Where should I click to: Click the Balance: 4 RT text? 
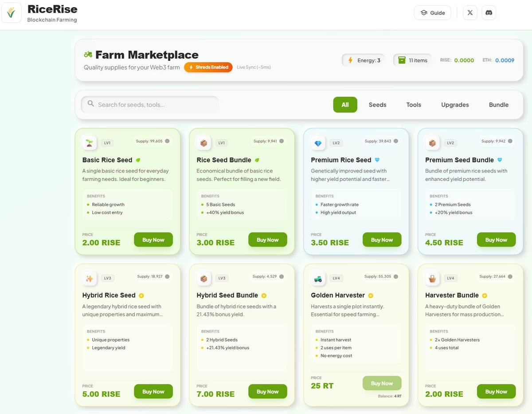tap(390, 396)
